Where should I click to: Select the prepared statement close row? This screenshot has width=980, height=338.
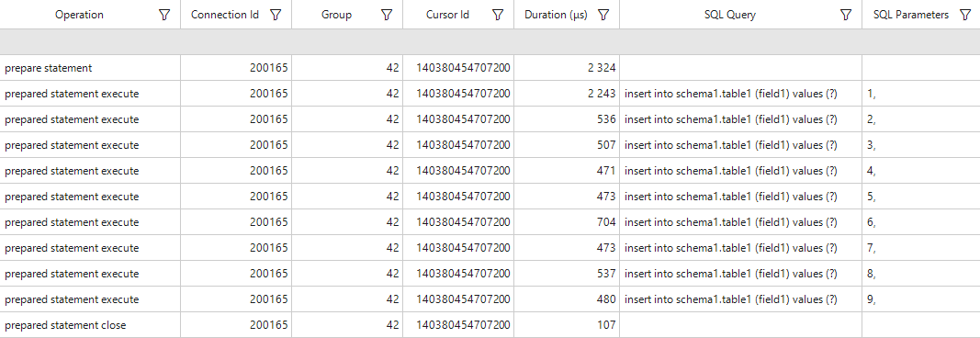click(x=490, y=325)
